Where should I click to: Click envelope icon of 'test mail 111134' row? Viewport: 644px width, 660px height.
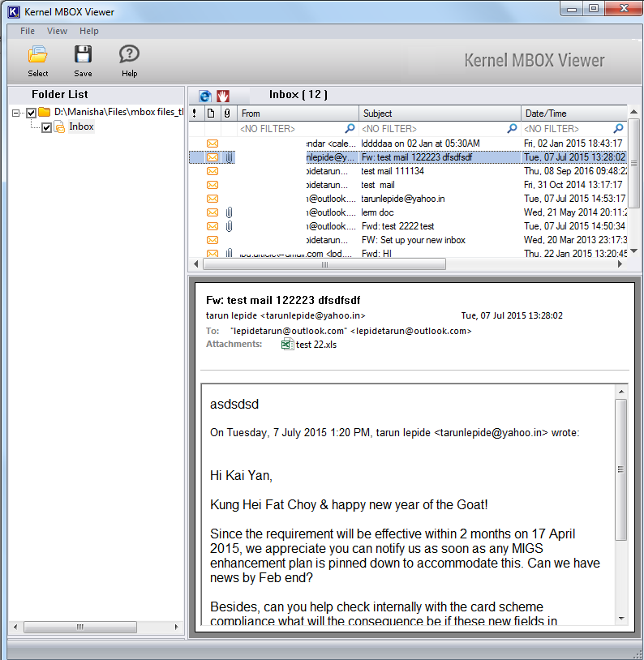pos(213,171)
